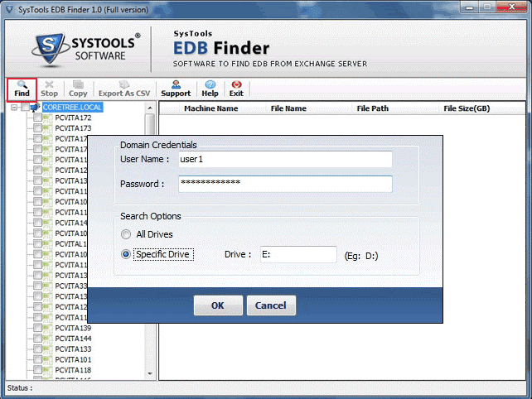Click the domain network icon beside CORETREE.LOCAL

coord(36,108)
